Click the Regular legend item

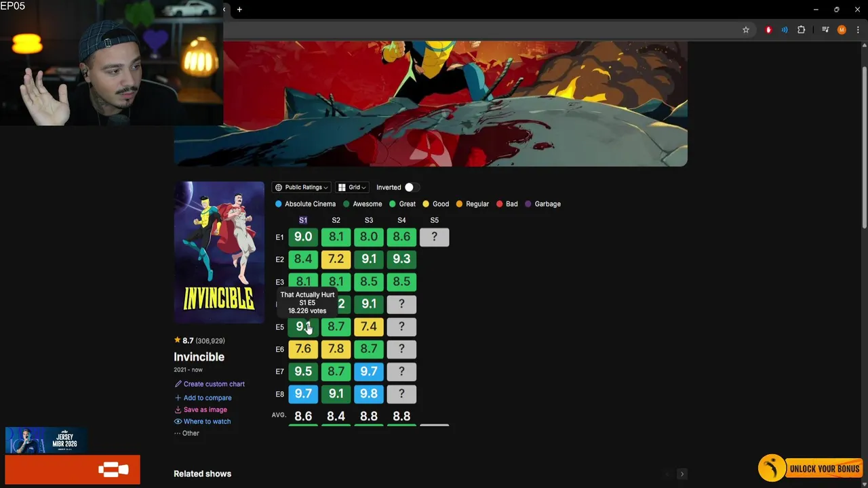coord(473,204)
